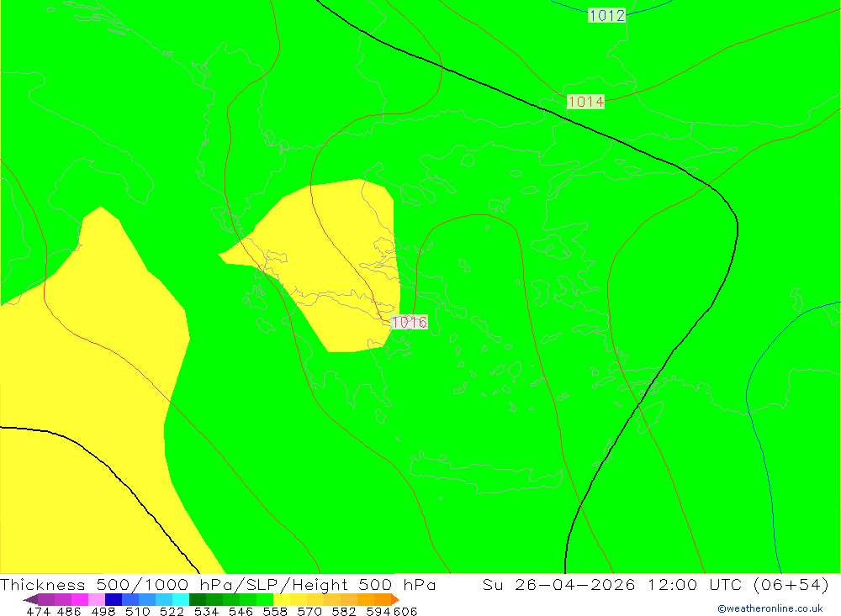Click legend value 498
Image resolution: width=841 pixels, height=616 pixels.
pos(103,611)
